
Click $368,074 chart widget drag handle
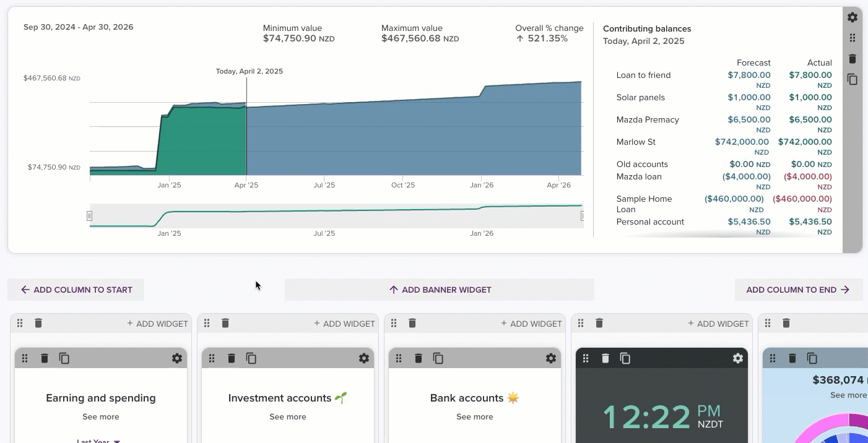[773, 358]
